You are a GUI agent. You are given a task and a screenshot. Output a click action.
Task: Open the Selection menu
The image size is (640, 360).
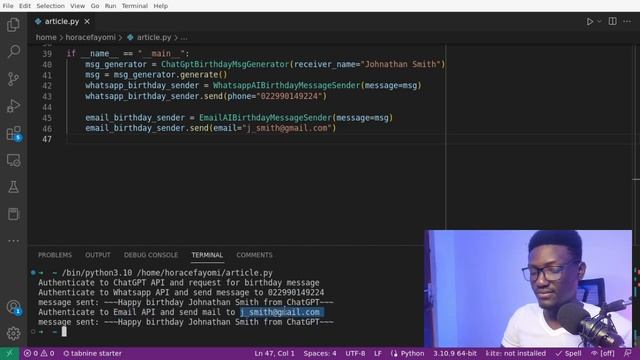50,6
